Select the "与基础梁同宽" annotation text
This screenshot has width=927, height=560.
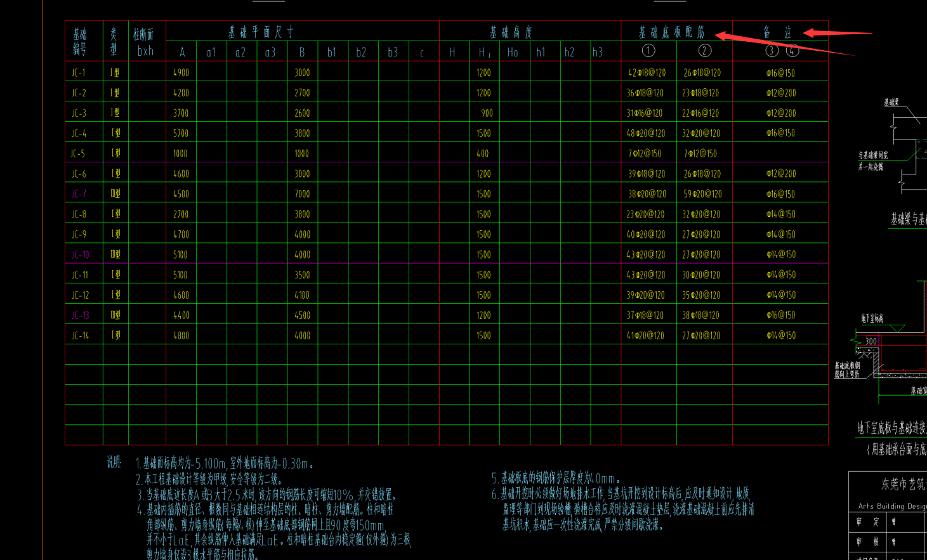click(873, 155)
